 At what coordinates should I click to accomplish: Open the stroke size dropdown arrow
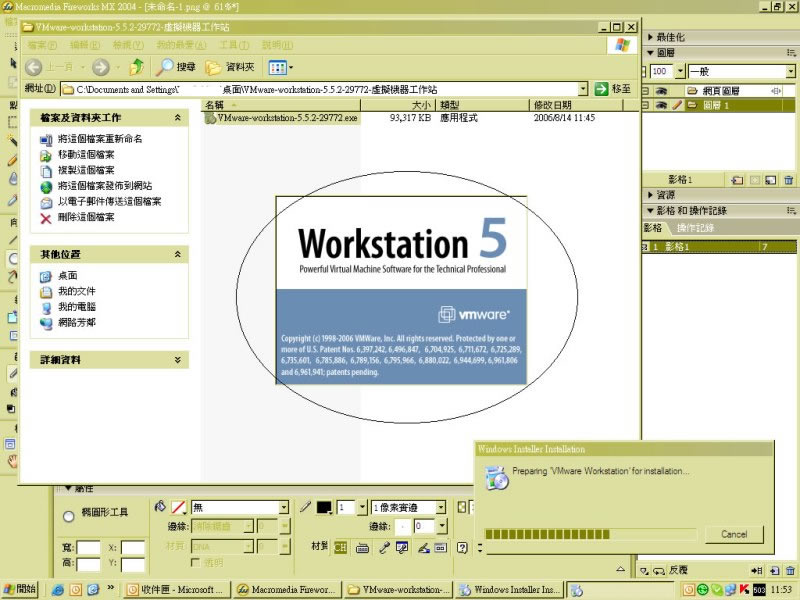click(362, 507)
